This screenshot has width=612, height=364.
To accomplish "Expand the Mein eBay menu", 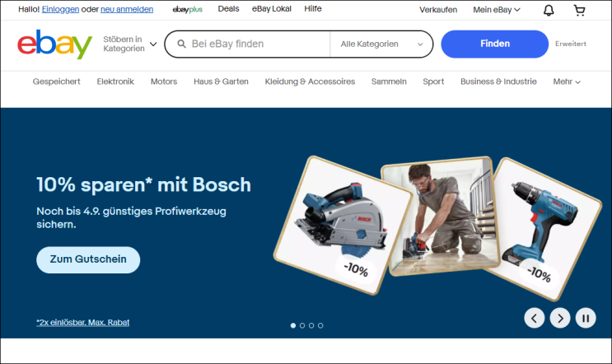I will 497,10.
